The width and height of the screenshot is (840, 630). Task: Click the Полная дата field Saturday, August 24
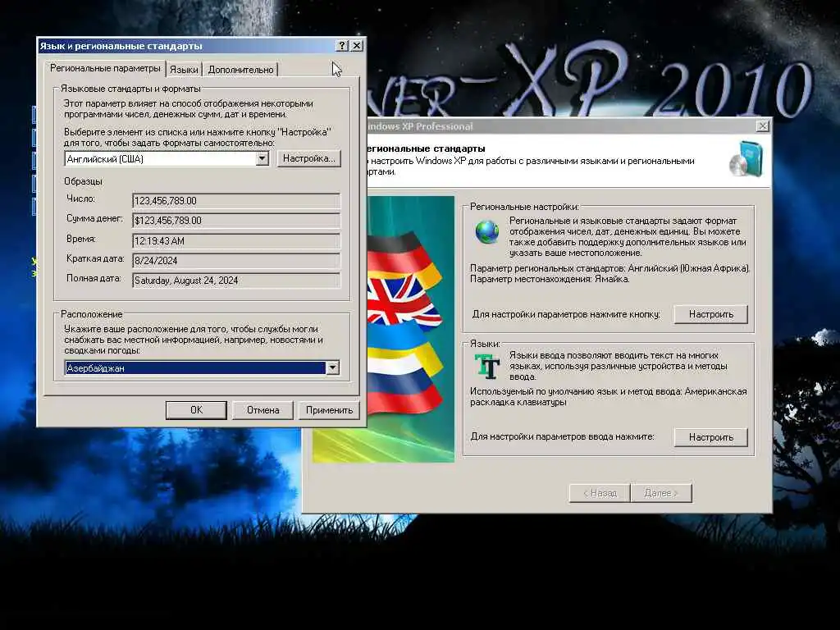[236, 281]
